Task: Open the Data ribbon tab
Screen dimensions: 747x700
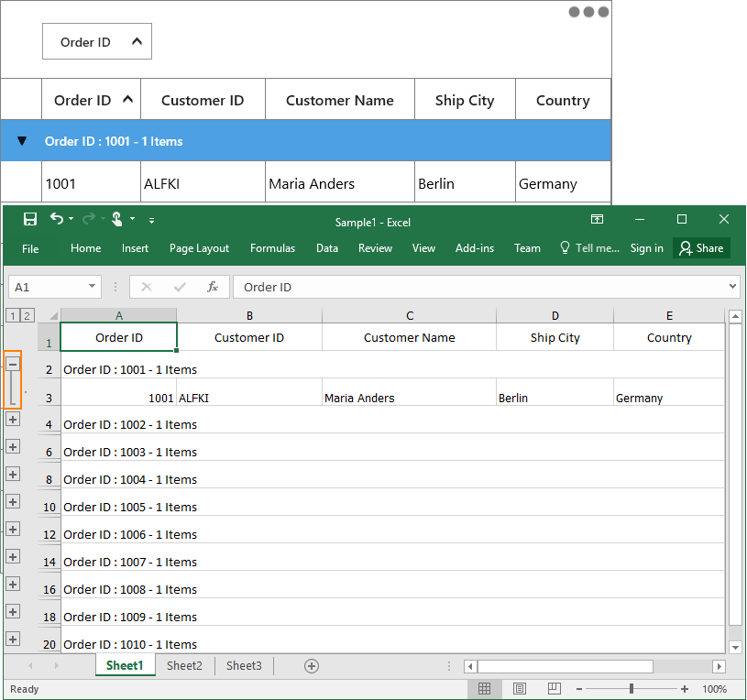Action: point(327,248)
